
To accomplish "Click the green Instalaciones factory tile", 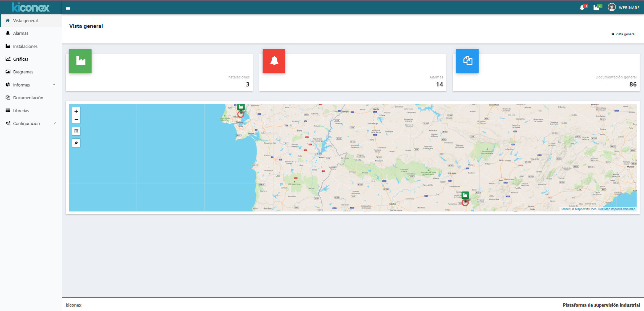I will [x=80, y=61].
